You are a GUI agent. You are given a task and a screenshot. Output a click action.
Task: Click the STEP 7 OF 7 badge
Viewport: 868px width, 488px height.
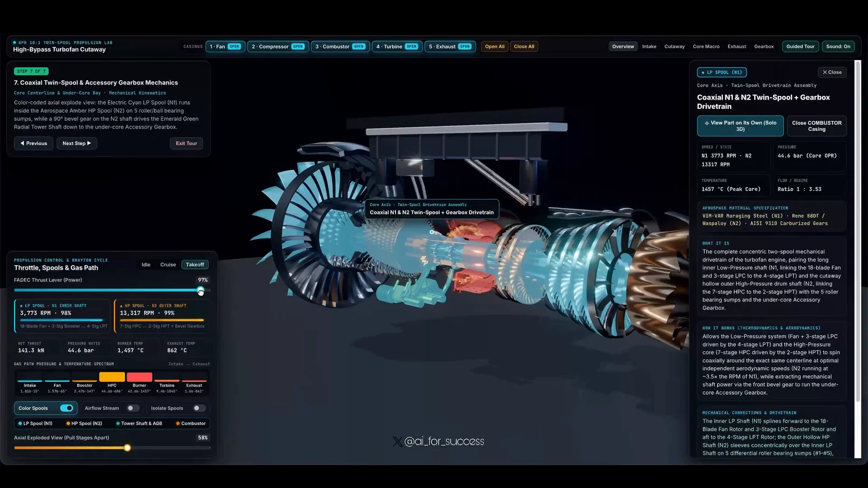pyautogui.click(x=31, y=71)
